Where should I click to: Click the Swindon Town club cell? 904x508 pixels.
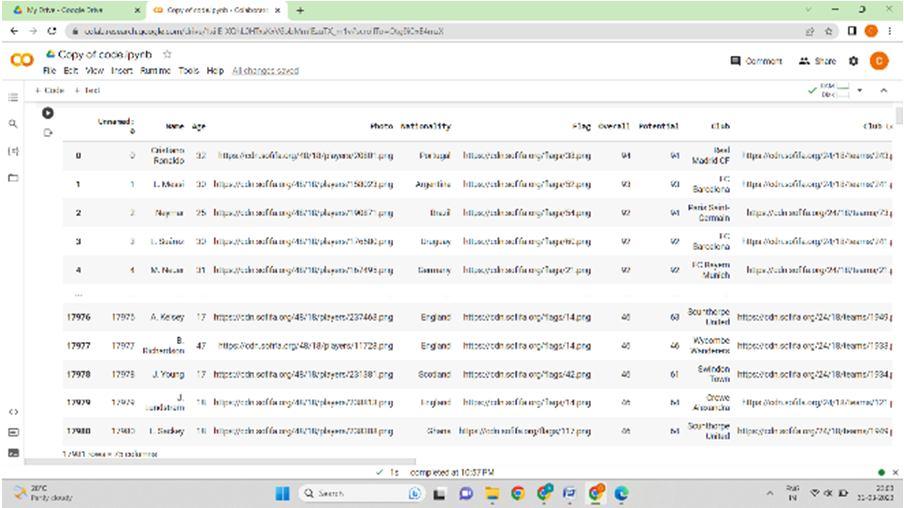714,374
